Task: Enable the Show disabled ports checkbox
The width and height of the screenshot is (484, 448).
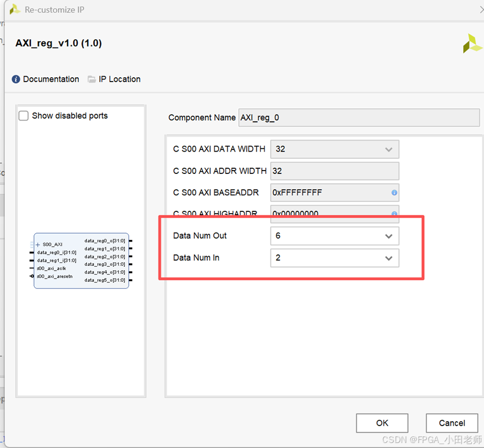Action: coord(22,115)
